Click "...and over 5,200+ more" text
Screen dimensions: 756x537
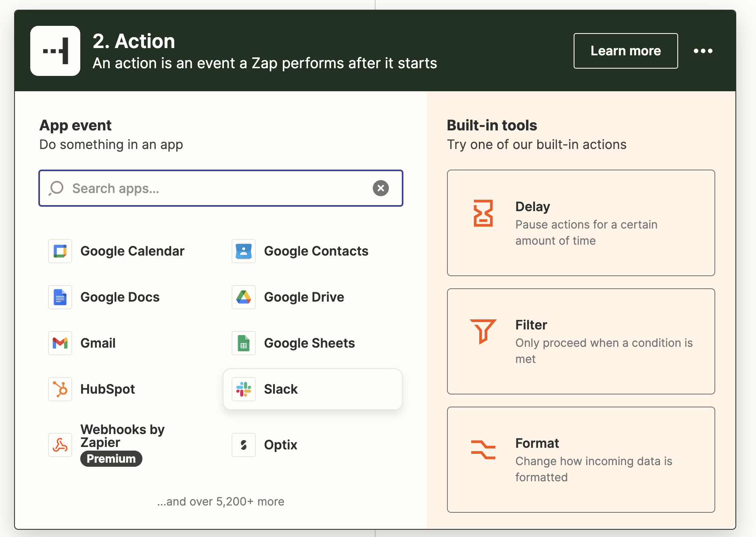[221, 501]
